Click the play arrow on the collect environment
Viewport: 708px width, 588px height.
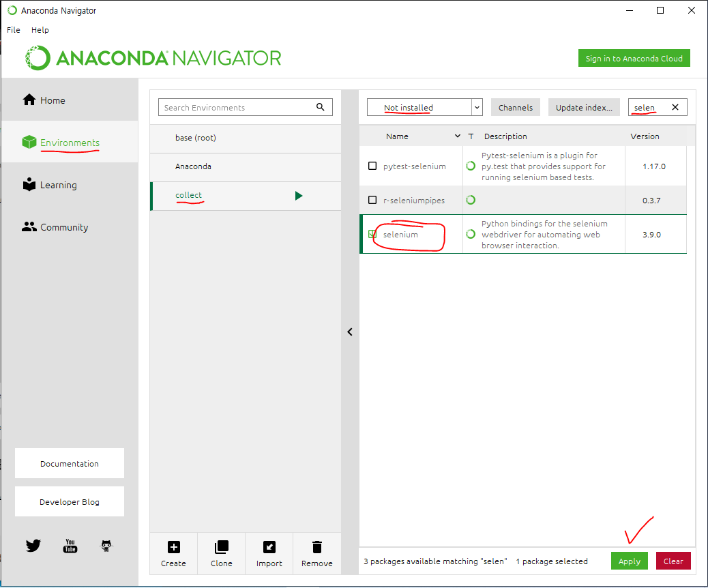(x=299, y=196)
